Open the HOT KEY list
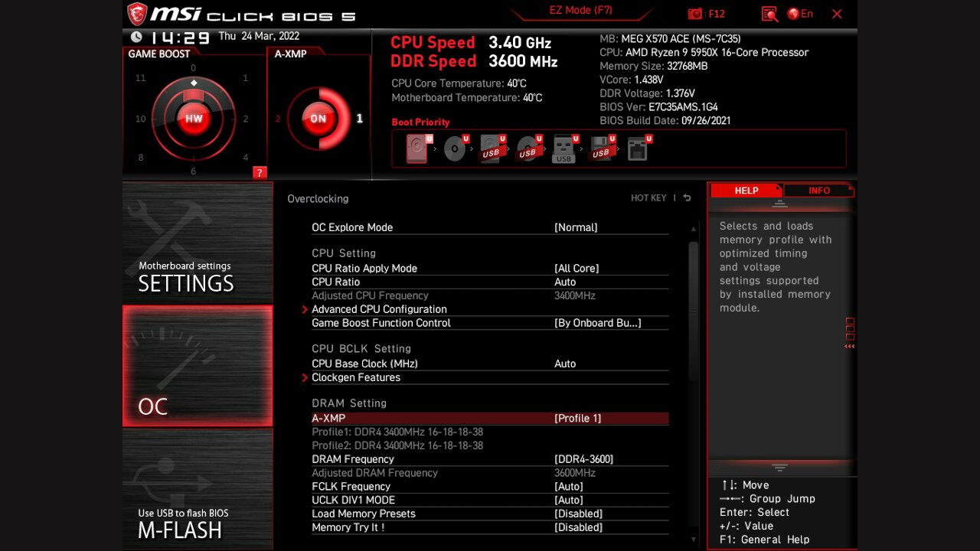The image size is (980, 551). click(648, 198)
